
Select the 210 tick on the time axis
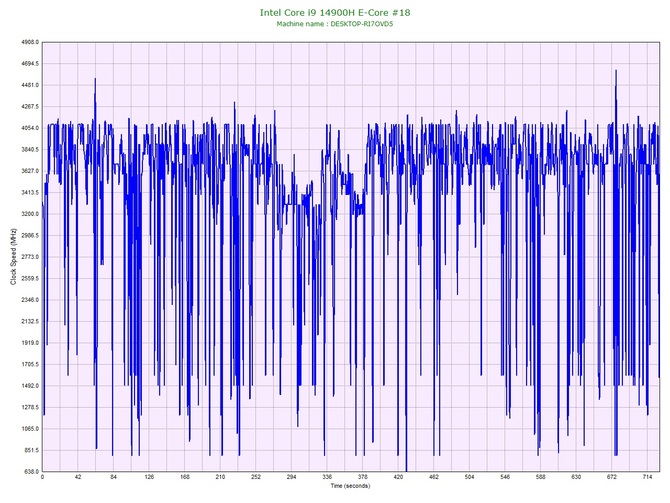pos(220,477)
